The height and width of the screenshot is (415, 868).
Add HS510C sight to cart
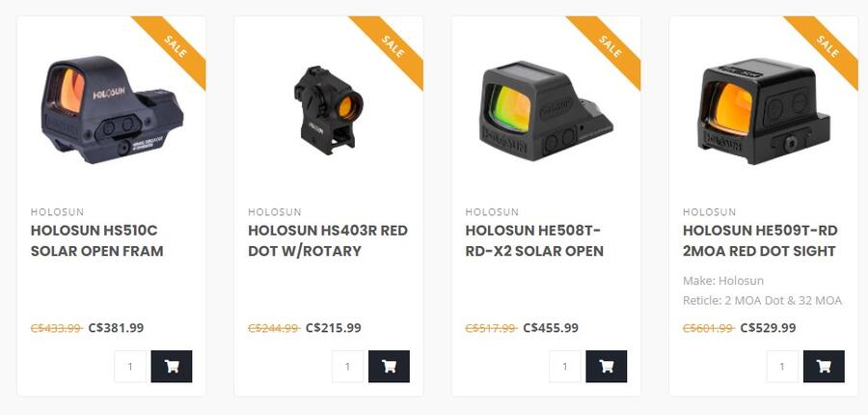[x=172, y=366]
